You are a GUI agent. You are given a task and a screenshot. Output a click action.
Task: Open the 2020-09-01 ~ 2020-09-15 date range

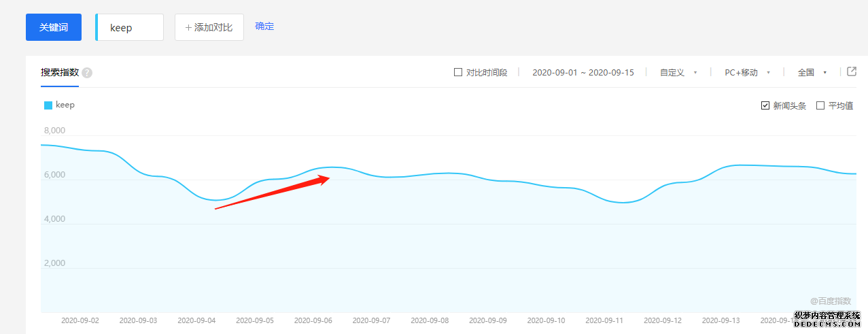pos(583,72)
